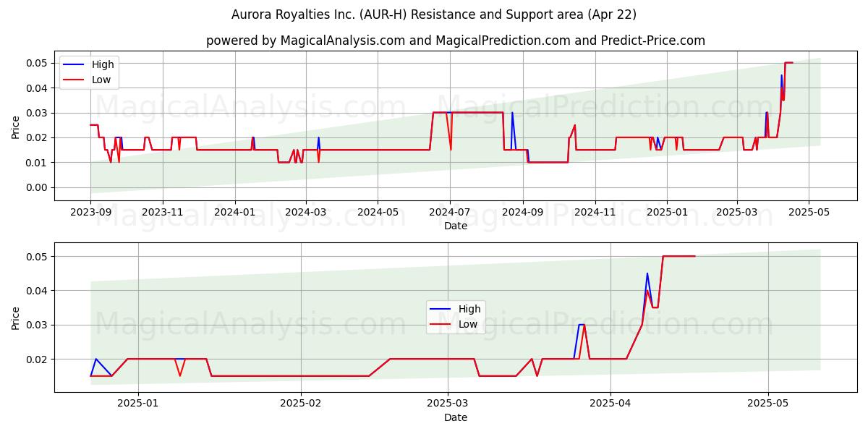Select the '2024-05' date tick label
This screenshot has width=868, height=434.
tap(377, 213)
